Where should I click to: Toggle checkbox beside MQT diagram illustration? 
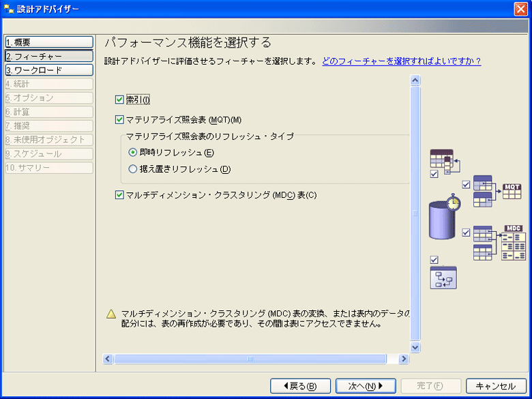tap(466, 185)
